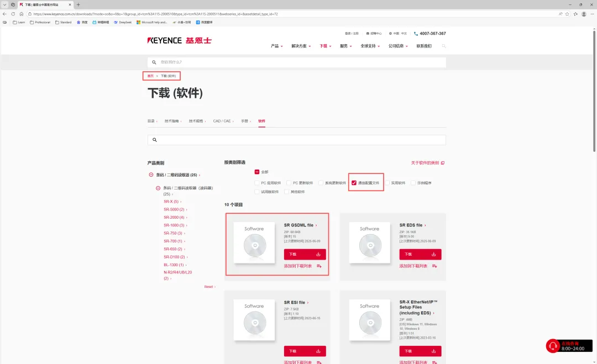Open the browser profile avatar
Screen dimensions: 597x364
coord(584,14)
